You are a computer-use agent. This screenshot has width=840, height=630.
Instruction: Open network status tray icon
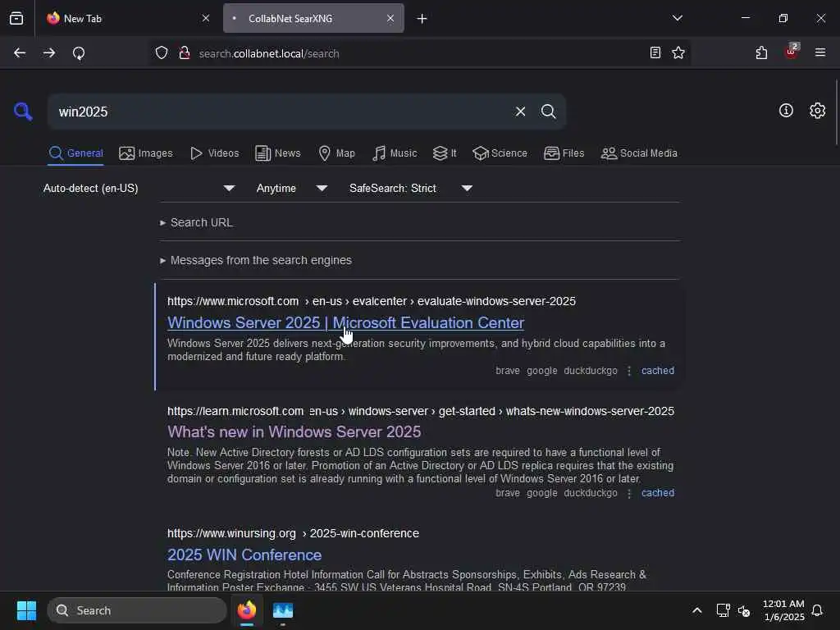tap(723, 610)
